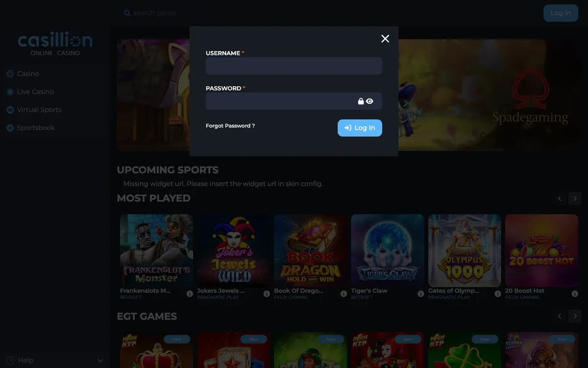Viewport: 588px width, 368px height.
Task: Open Gates of Olympus 1000 thumbnail
Action: pos(465,250)
